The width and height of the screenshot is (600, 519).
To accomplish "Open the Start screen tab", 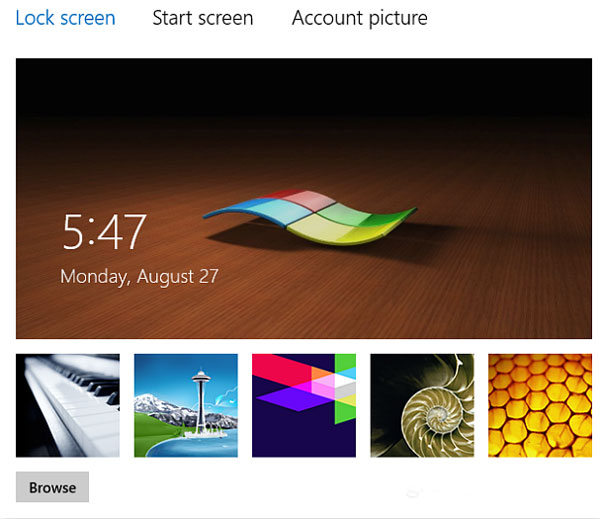I will pos(203,18).
